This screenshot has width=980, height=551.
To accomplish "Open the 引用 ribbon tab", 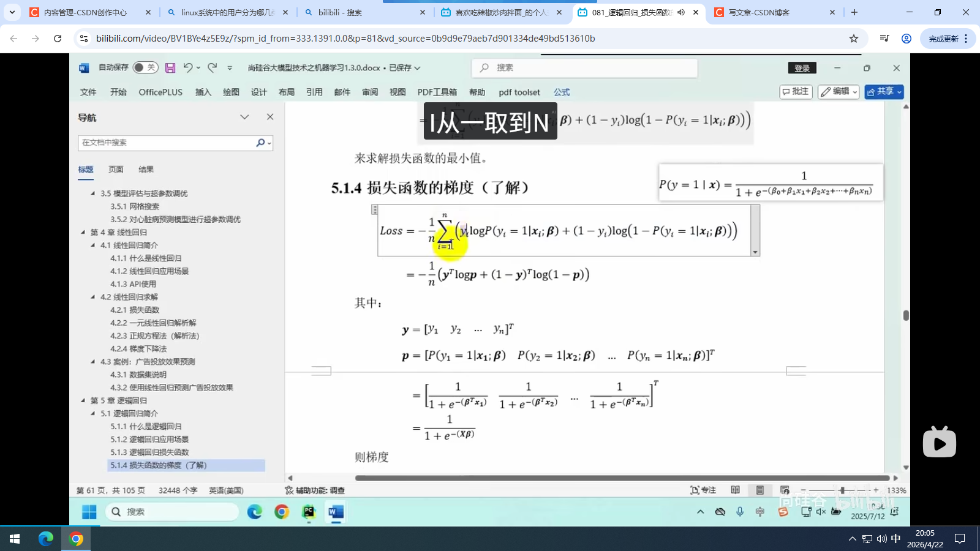I will [314, 92].
